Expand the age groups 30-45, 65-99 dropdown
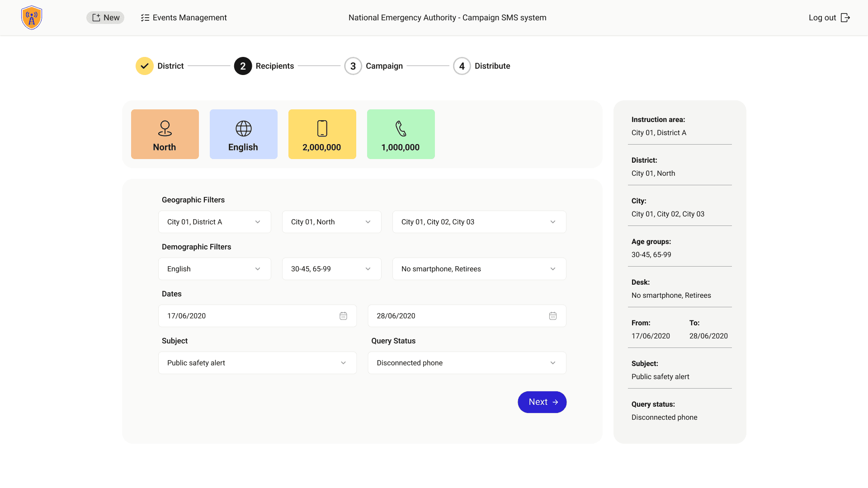Viewport: 868px width, 488px height. click(331, 268)
